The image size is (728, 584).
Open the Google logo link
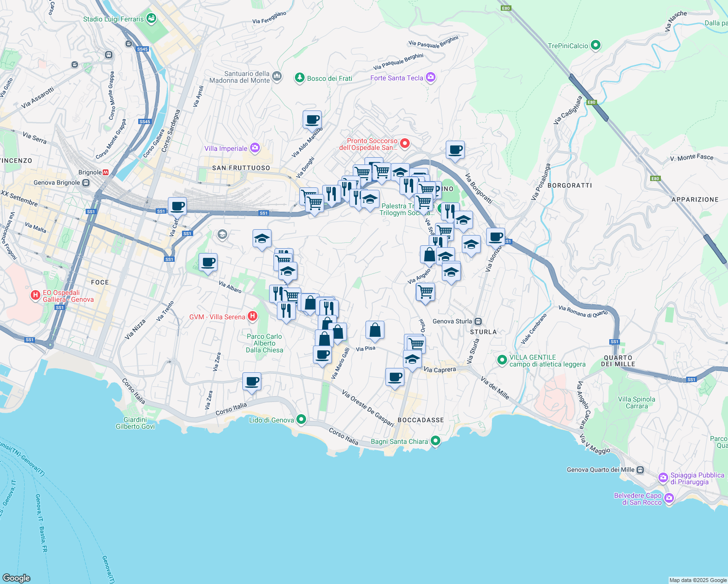point(17,578)
